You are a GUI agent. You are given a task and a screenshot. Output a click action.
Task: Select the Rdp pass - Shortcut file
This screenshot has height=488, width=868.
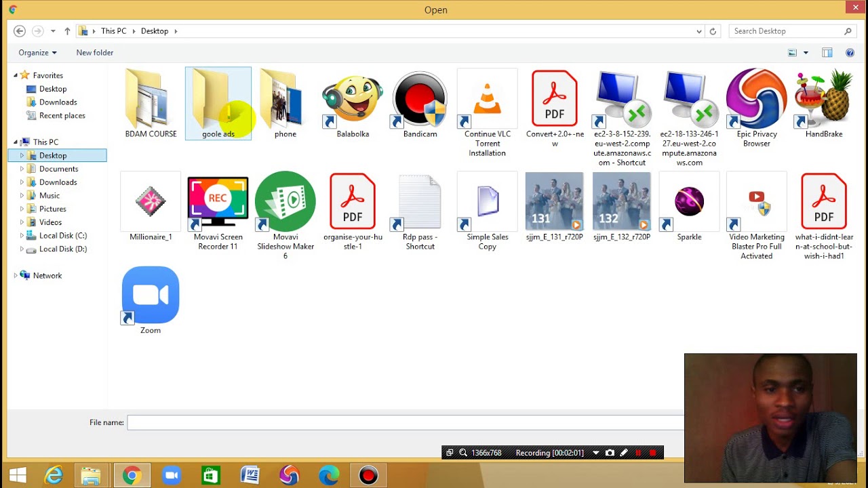pyautogui.click(x=420, y=211)
